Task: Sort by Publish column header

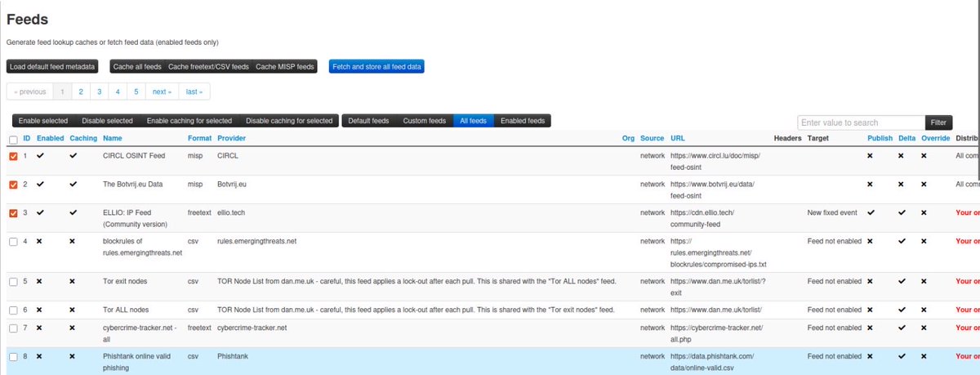Action: click(880, 139)
